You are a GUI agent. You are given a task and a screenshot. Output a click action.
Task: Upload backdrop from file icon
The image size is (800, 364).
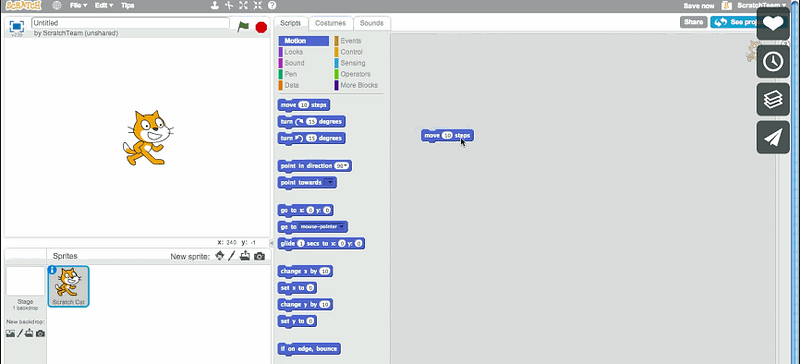29,333
